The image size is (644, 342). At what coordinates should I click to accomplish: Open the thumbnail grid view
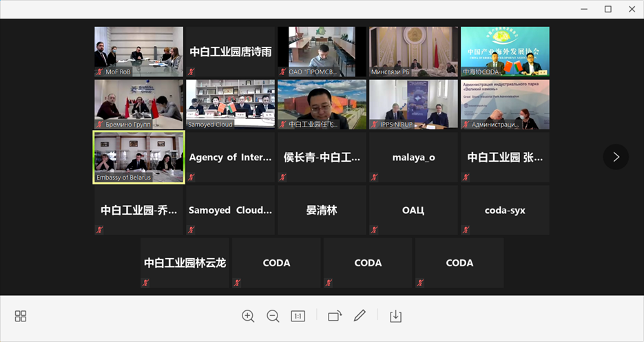pyautogui.click(x=21, y=316)
